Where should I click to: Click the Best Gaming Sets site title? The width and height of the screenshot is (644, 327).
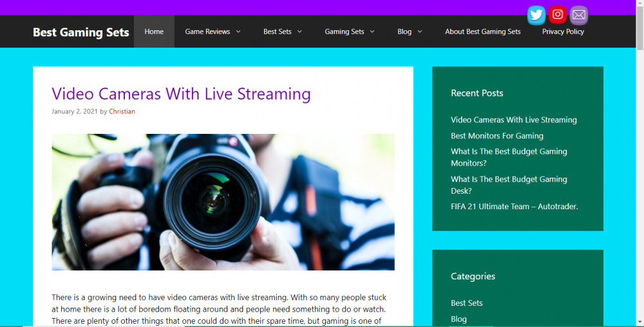click(81, 32)
